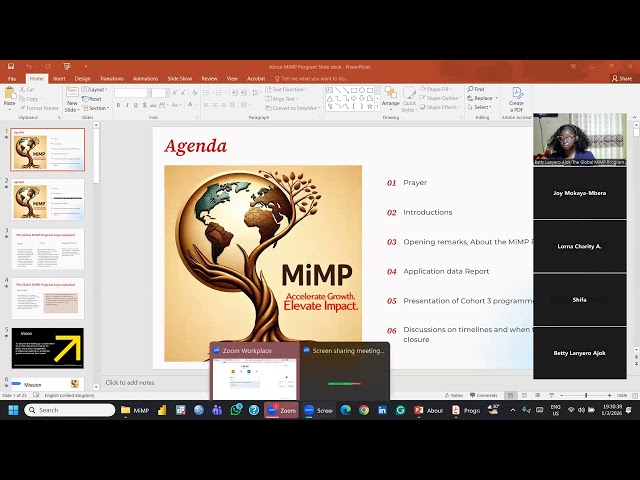Open WhatsApp from the taskbar

pyautogui.click(x=236, y=410)
